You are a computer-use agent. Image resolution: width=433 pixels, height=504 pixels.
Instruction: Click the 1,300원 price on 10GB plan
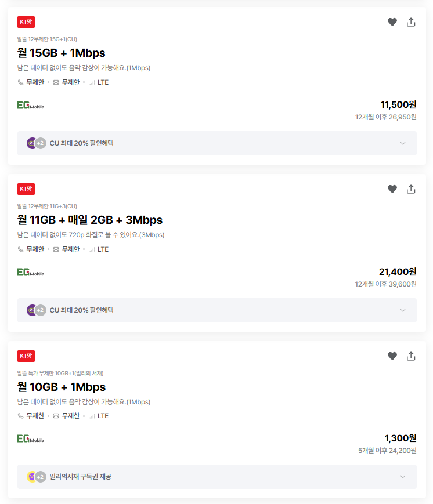click(x=400, y=438)
